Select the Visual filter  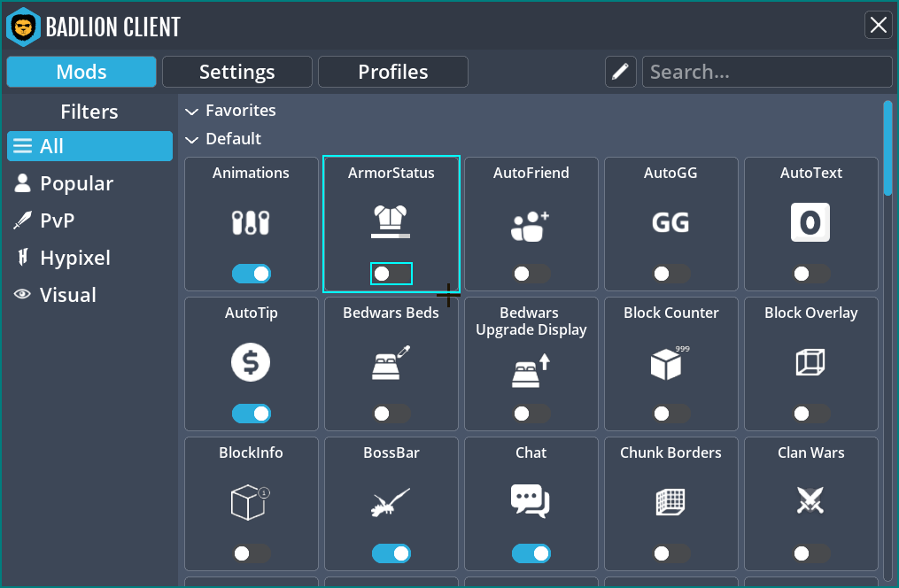click(89, 295)
